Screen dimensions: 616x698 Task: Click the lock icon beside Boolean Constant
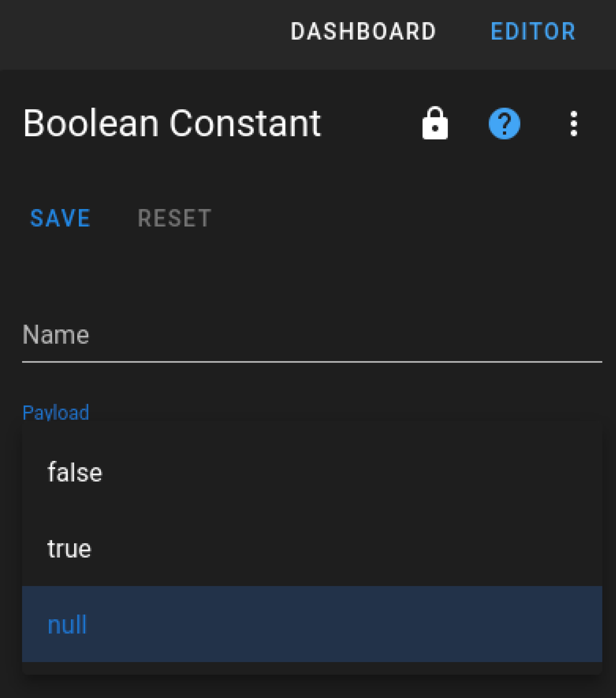click(x=435, y=123)
